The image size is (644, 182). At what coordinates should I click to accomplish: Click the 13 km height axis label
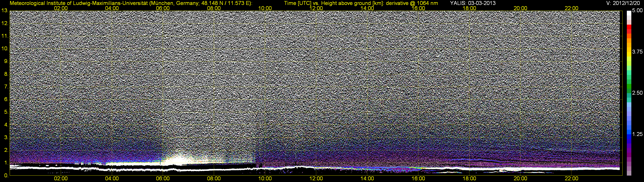pos(5,11)
